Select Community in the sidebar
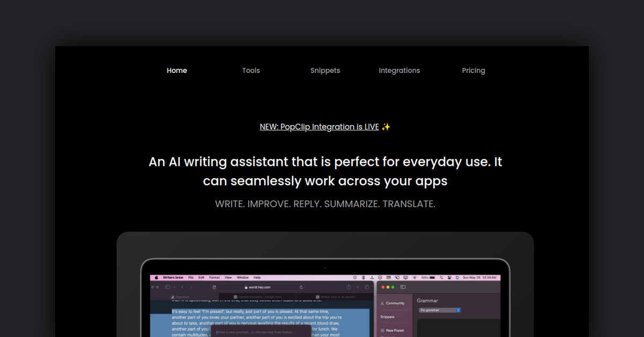 pos(395,303)
